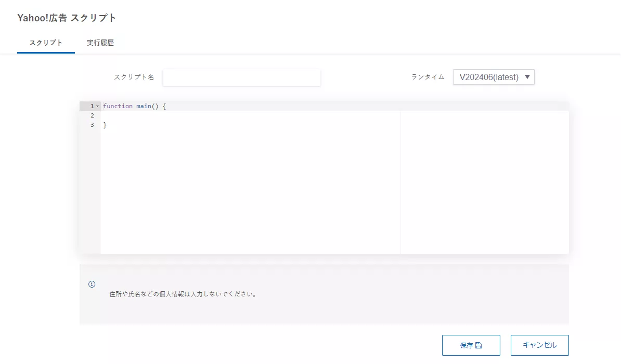Collapse the main function with fold arrow
Screen dimensions: 621x364
(x=97, y=106)
